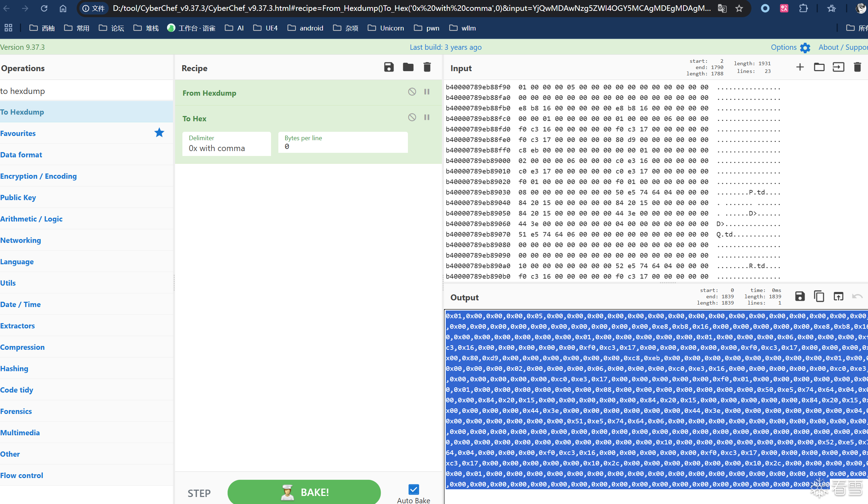Disable the To Hex operation
The image size is (868, 504).
[x=412, y=117]
